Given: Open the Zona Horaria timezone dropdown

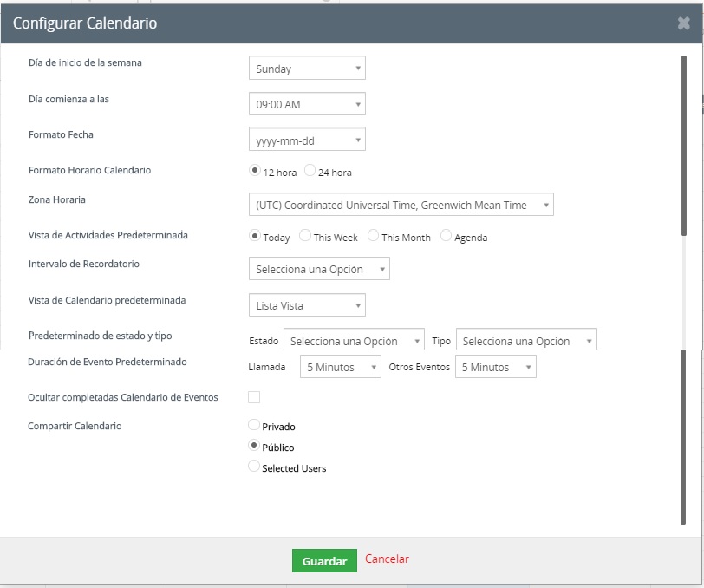Looking at the screenshot, I should pos(401,205).
